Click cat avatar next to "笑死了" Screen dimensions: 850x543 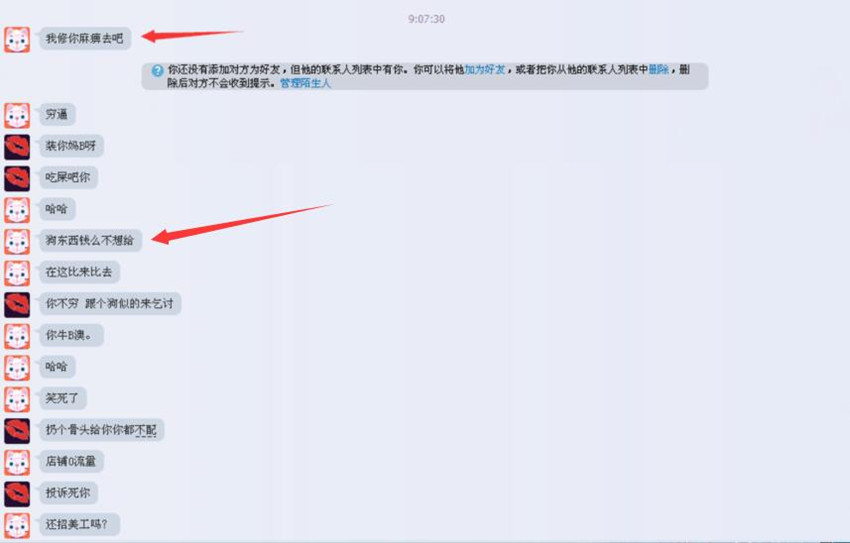17,399
